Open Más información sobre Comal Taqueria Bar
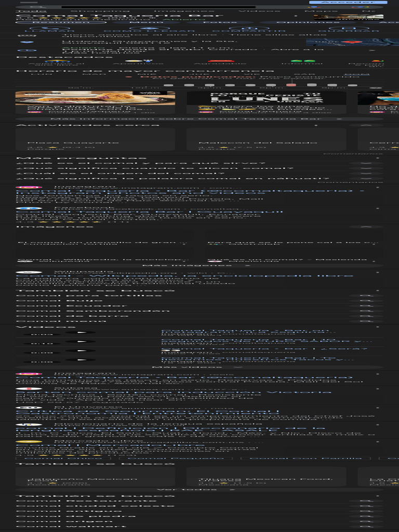The height and width of the screenshot is (532, 399). pyautogui.click(x=199, y=119)
